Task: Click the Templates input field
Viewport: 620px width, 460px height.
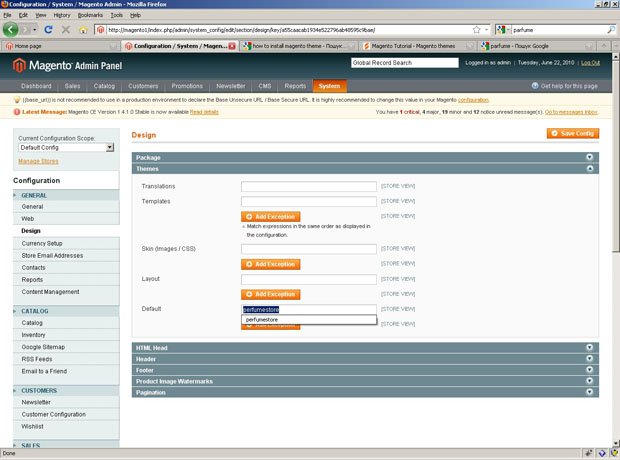Action: (x=309, y=201)
